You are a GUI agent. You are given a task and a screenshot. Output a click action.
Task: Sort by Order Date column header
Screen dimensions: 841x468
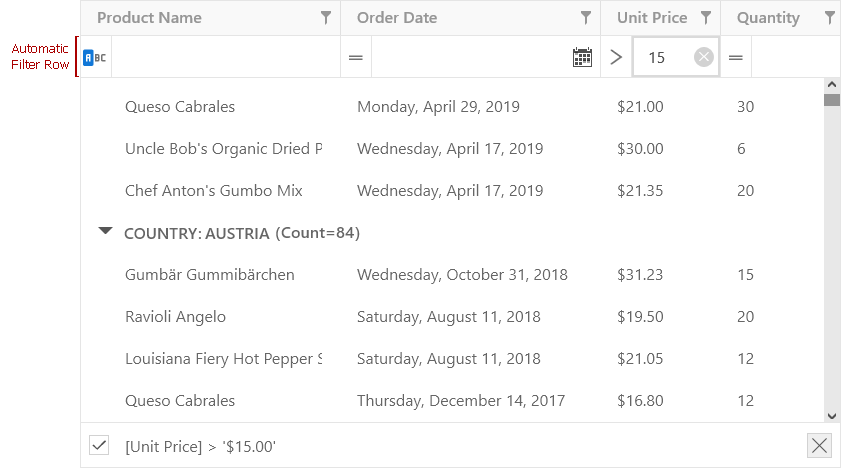click(397, 18)
